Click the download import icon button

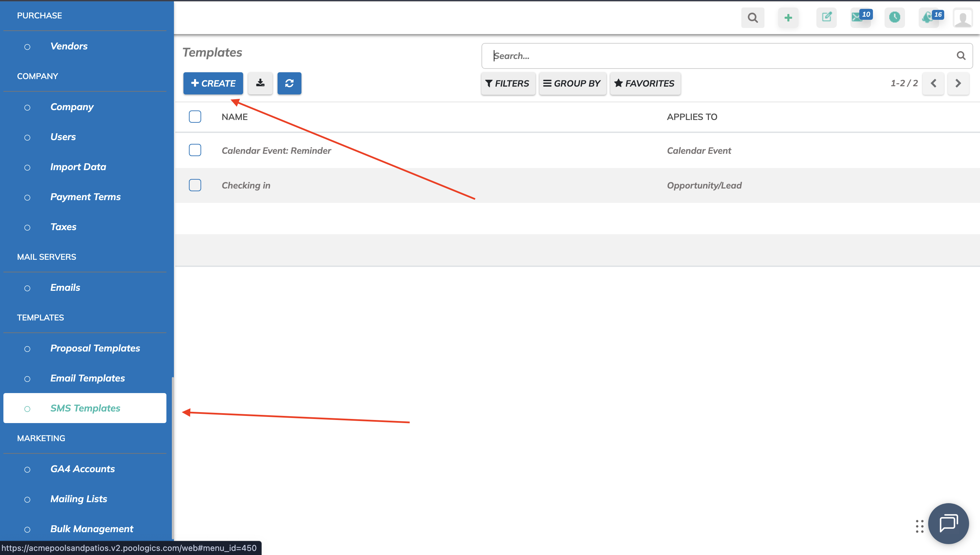(x=260, y=83)
